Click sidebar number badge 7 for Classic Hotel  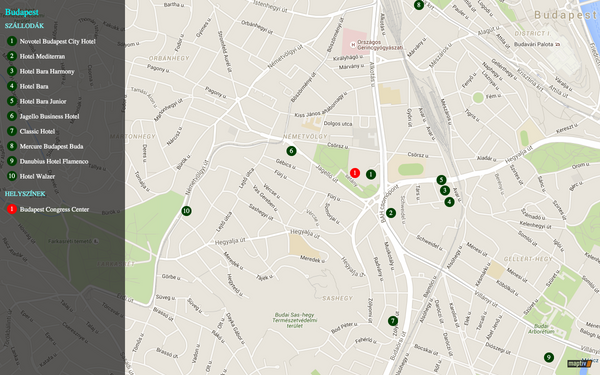pos(12,131)
